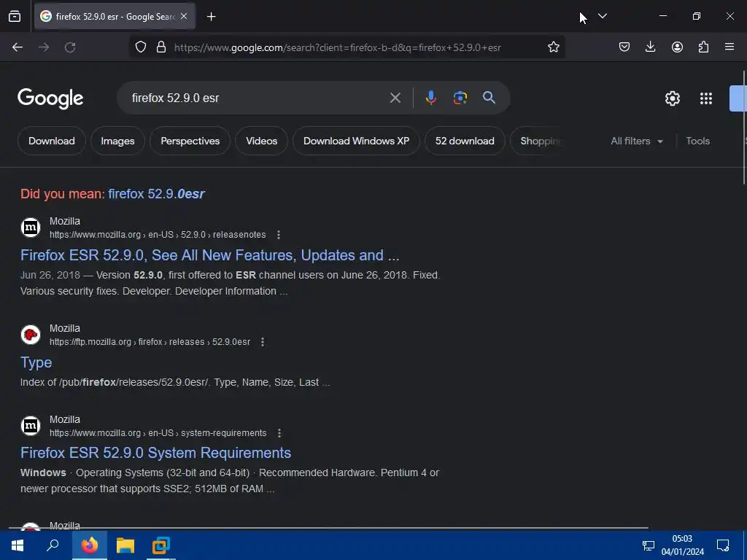Screen dimensions: 747x560
Task: Open the Downloads panel
Action: pyautogui.click(x=650, y=47)
